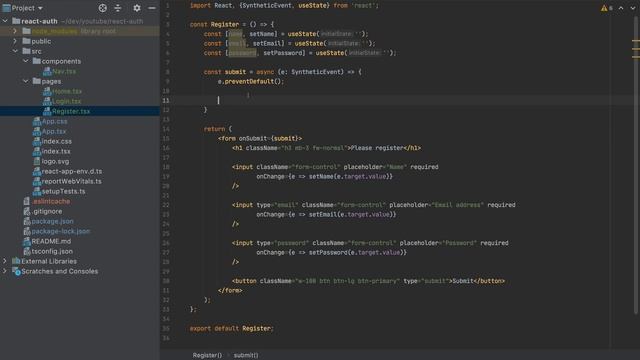The width and height of the screenshot is (640, 360).
Task: Go to next highlighted error arrow
Action: pyautogui.click(x=633, y=8)
